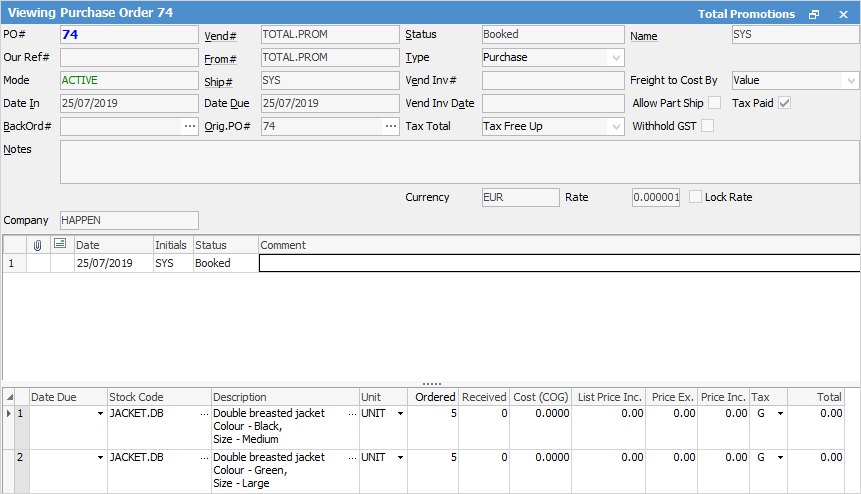Click the paperclip attachment column icon
The image size is (861, 494).
coord(38,245)
